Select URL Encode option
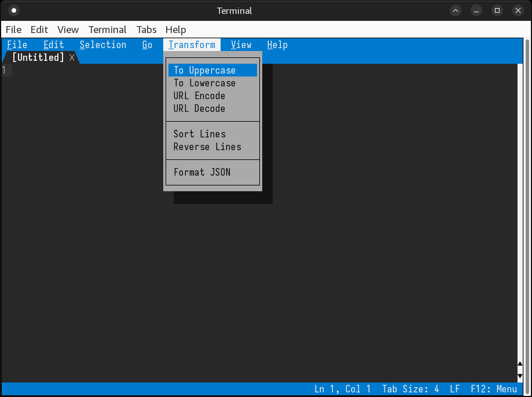532x397 pixels. tap(199, 96)
